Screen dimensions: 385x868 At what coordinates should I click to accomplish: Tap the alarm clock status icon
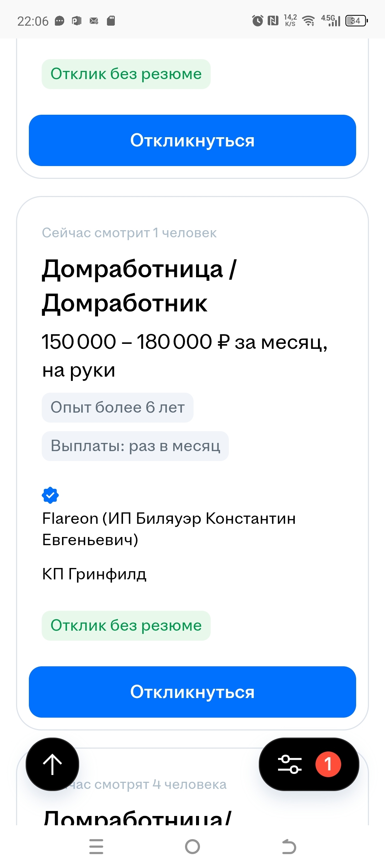pos(257,21)
